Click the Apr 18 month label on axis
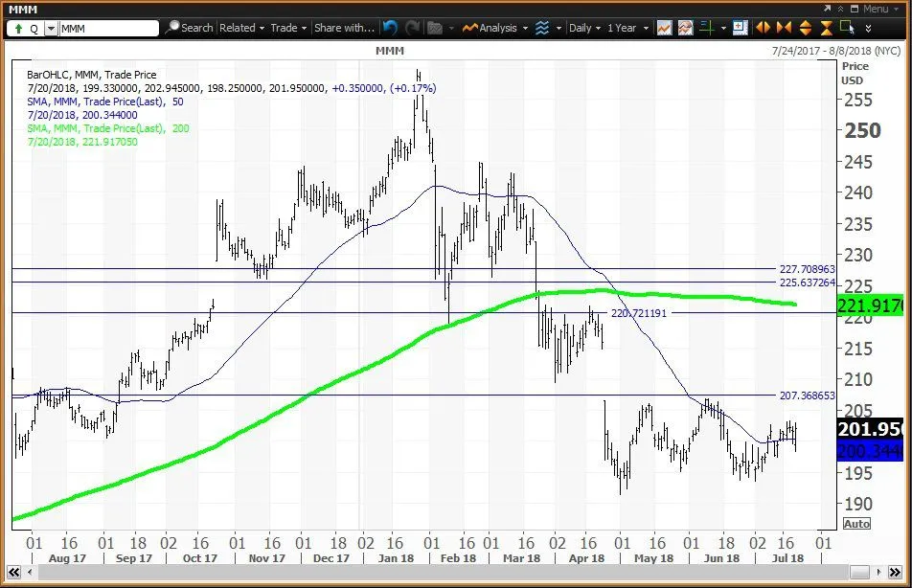The image size is (912, 588). (586, 558)
